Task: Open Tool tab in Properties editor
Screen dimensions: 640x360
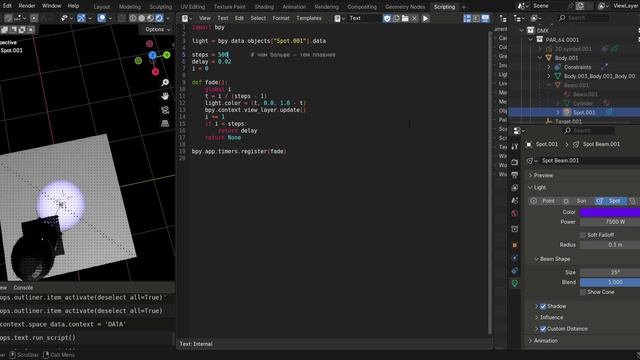Action: coord(515,147)
